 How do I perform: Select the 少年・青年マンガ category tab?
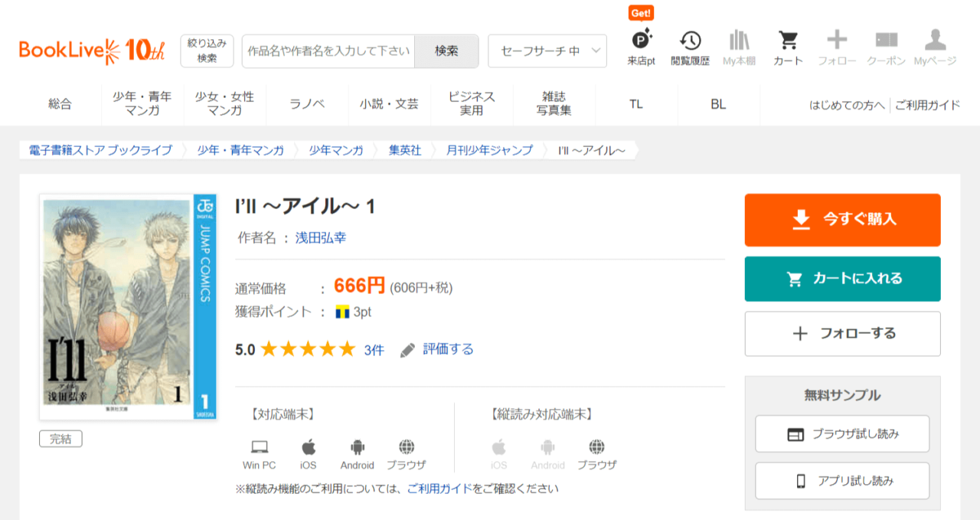coord(142,103)
